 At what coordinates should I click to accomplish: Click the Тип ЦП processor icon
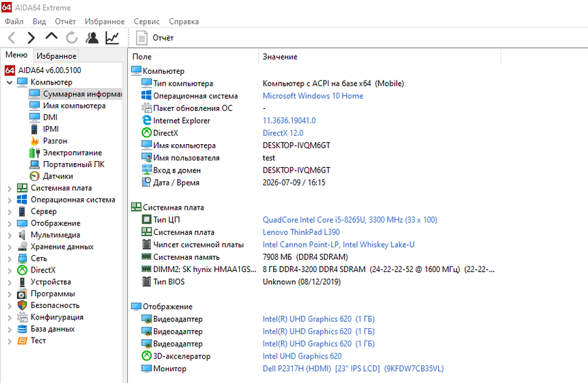click(146, 219)
